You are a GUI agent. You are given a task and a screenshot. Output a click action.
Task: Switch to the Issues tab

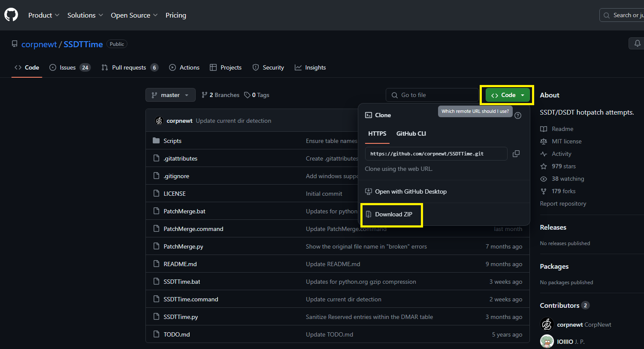tap(70, 67)
